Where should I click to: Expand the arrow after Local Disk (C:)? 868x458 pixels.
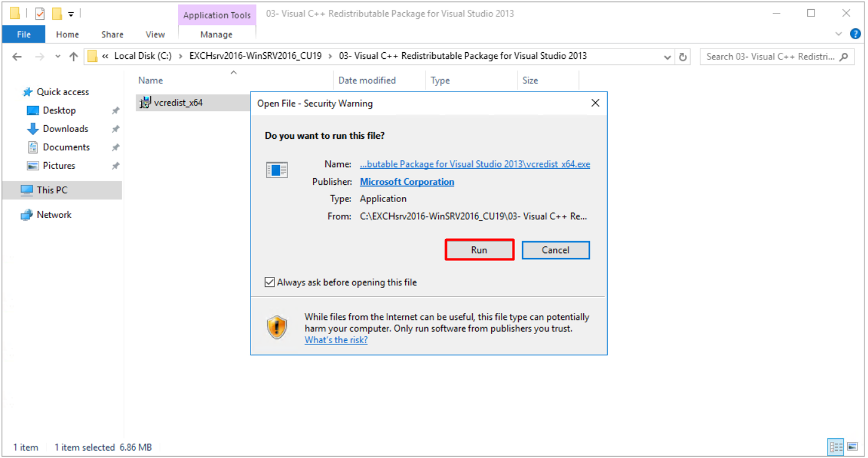181,56
